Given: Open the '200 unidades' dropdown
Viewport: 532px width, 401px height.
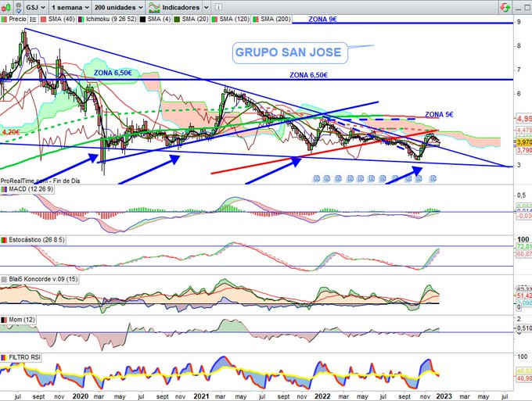Looking at the screenshot, I should click(x=118, y=7).
